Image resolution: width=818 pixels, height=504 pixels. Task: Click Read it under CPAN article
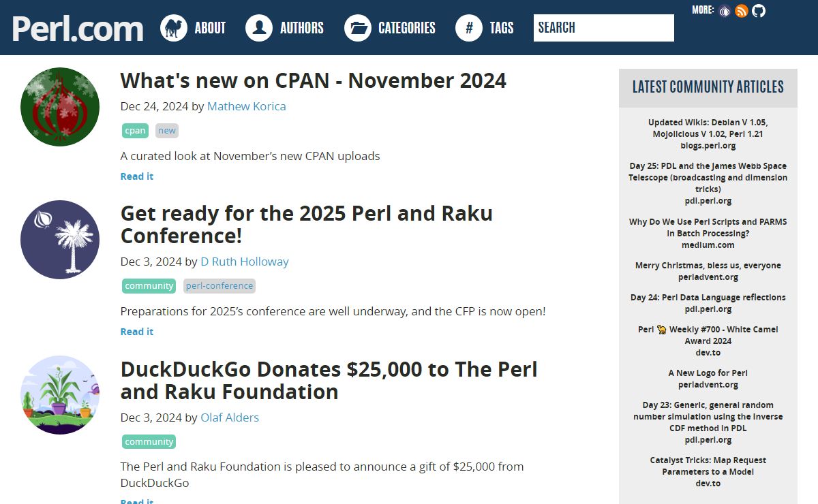click(x=137, y=176)
